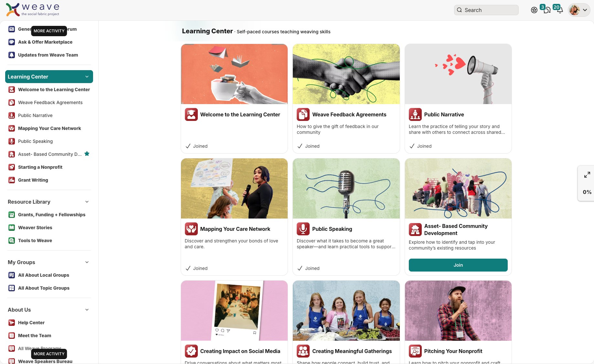Click the Grants, Funding + Fellowships icon
Screen dimensions: 594x364
[12, 215]
